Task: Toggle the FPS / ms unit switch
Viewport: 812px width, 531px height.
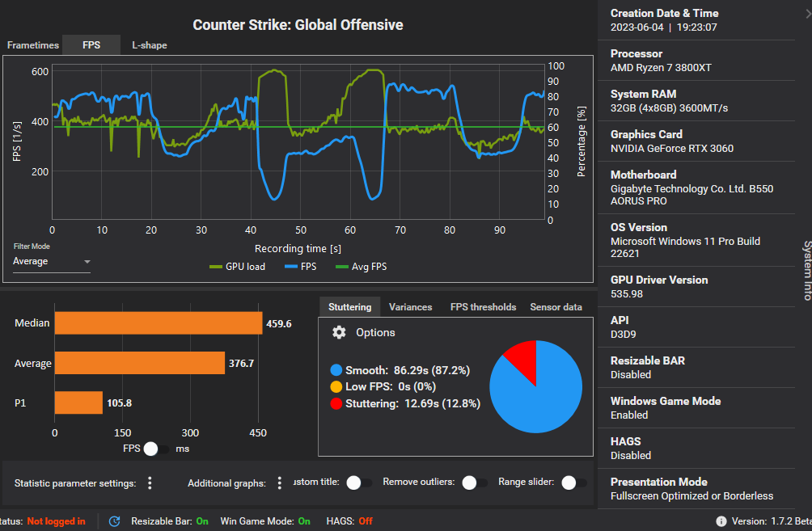Action: pyautogui.click(x=155, y=449)
